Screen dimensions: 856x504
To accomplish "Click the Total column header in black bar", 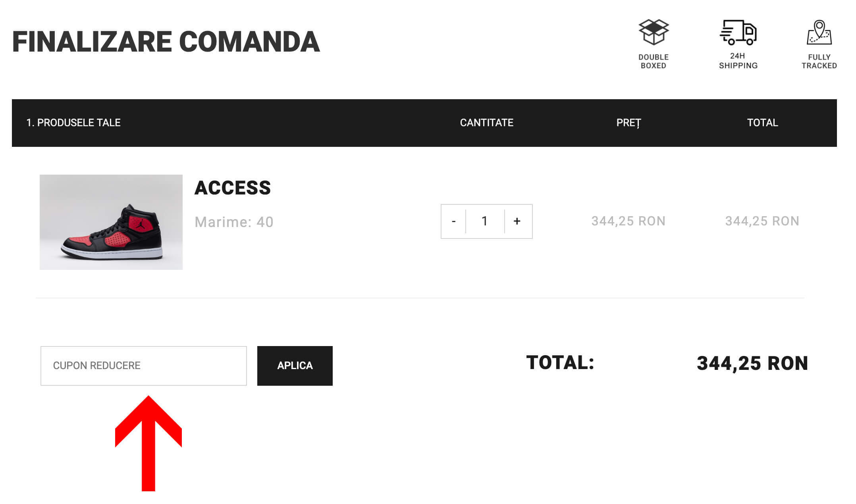I will (x=762, y=123).
